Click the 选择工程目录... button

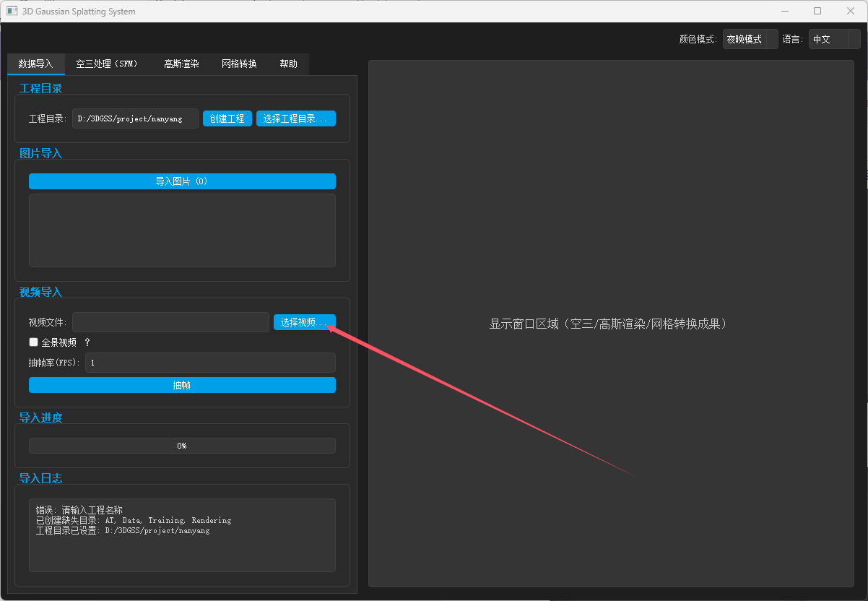[296, 118]
